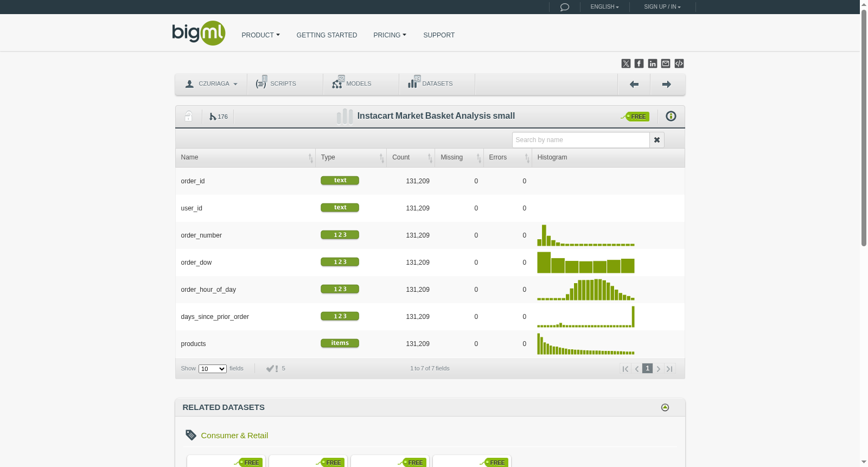Expand the PRODUCT menu
The width and height of the screenshot is (868, 467).
point(260,35)
